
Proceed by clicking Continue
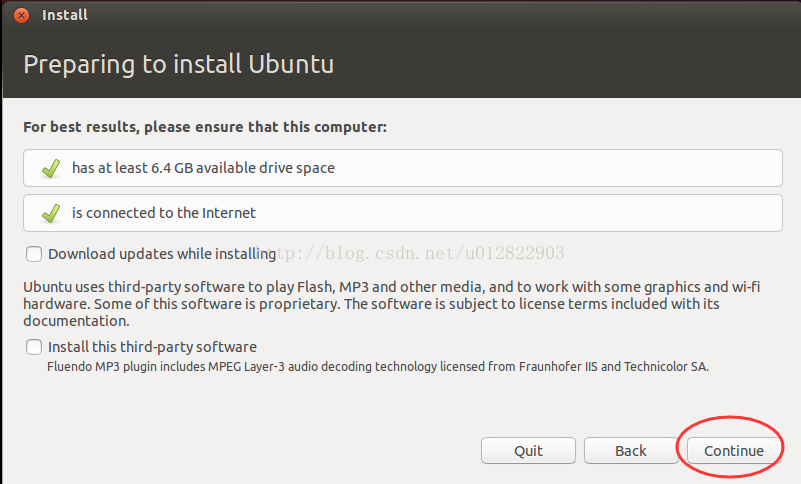733,451
